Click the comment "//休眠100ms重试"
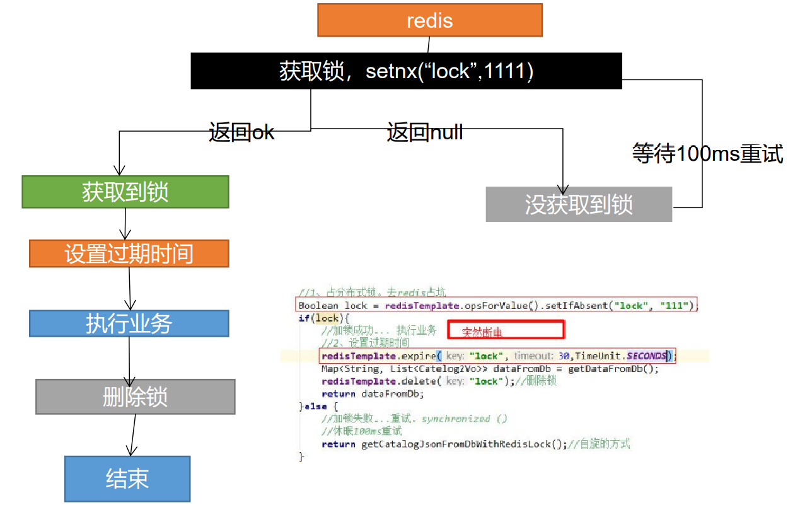This screenshot has height=522, width=812. point(361,431)
